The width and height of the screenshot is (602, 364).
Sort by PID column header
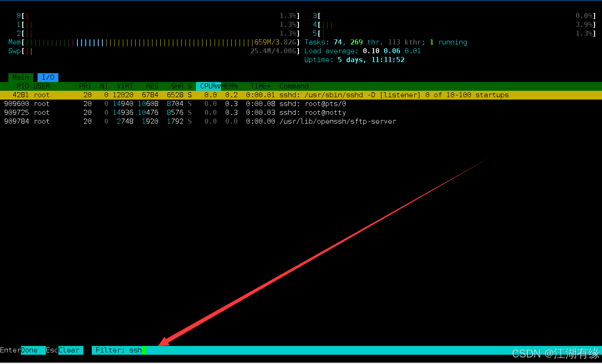coord(23,86)
